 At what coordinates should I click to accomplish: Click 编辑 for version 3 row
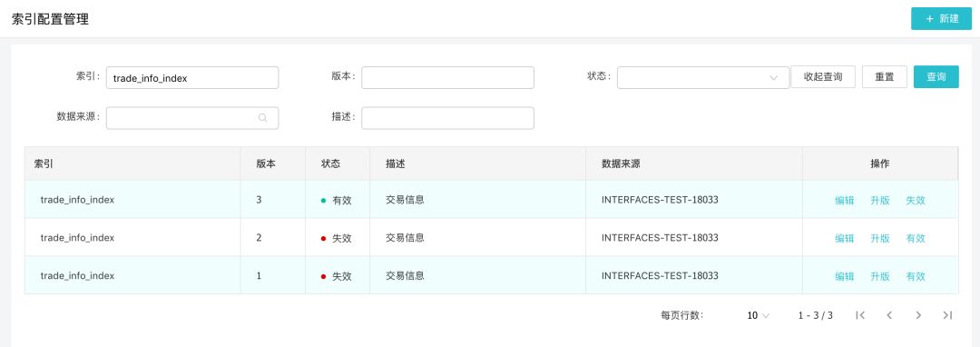pos(845,201)
